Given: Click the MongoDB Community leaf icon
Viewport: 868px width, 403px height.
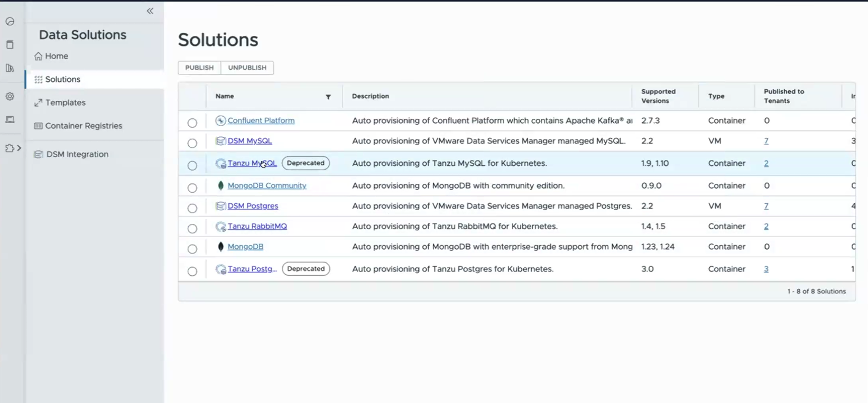Looking at the screenshot, I should click(220, 186).
